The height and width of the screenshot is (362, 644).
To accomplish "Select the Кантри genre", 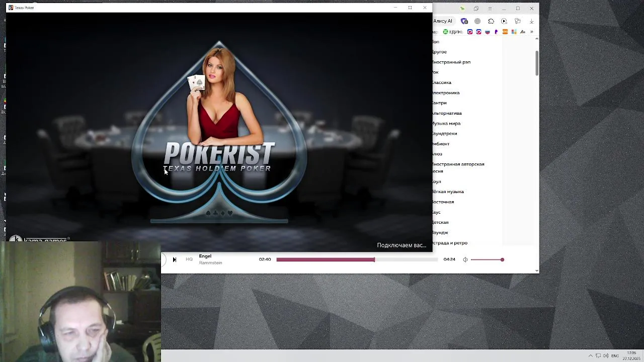I will pos(440,103).
